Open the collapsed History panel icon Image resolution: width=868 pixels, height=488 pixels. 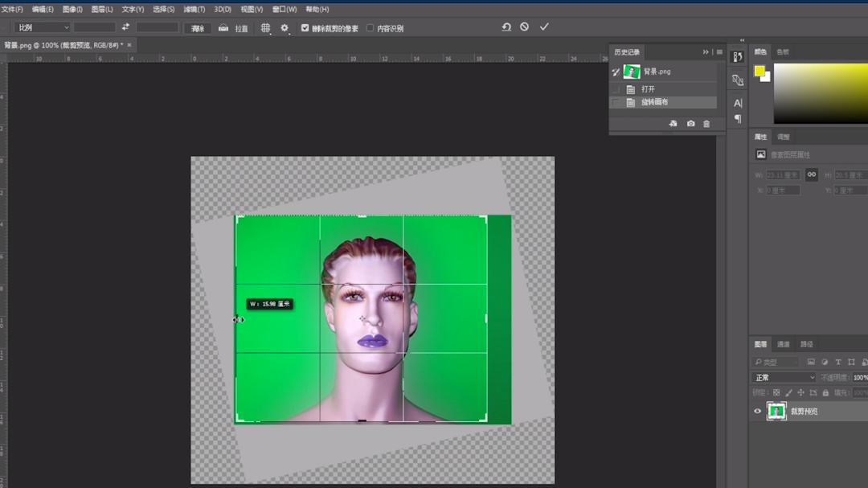(x=737, y=57)
